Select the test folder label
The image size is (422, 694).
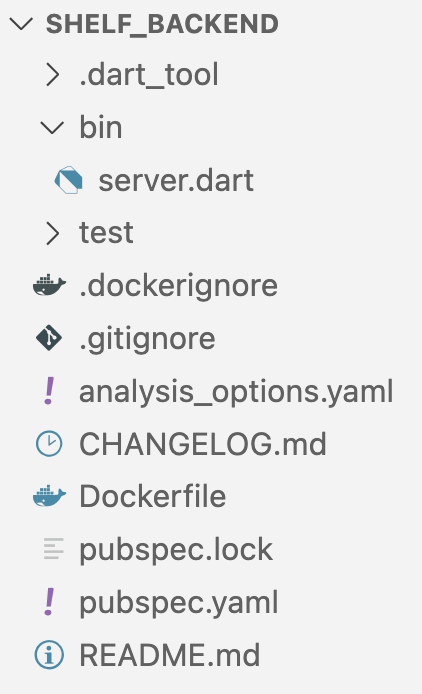point(106,233)
